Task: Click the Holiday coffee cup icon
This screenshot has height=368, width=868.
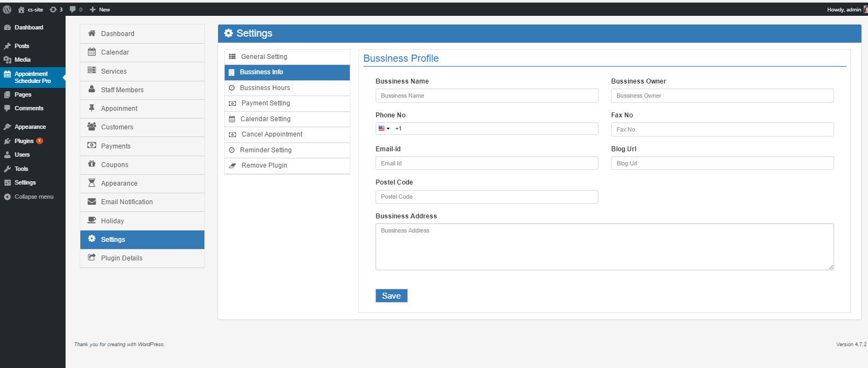Action: tap(92, 221)
